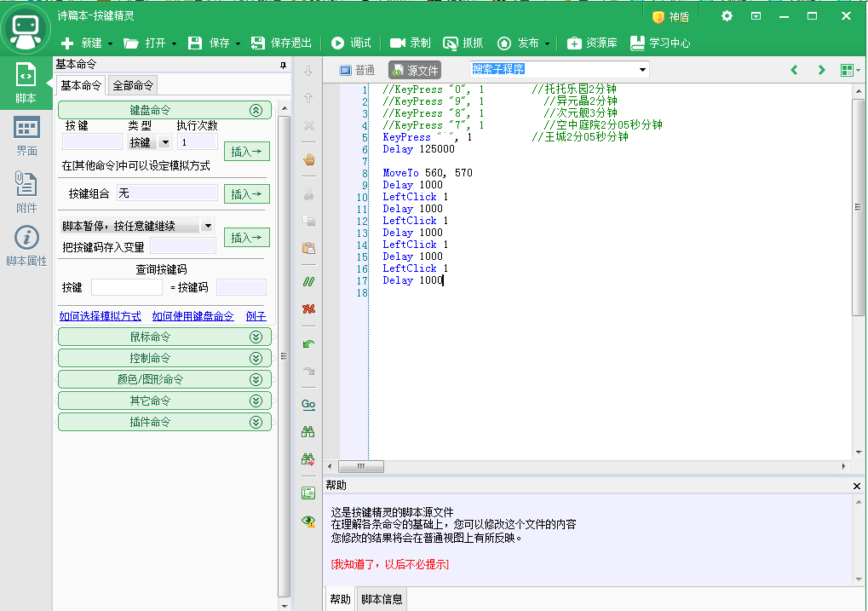868x611 pixels.
Task: Expand the 保存 dropdown arrow
Action: tap(238, 43)
